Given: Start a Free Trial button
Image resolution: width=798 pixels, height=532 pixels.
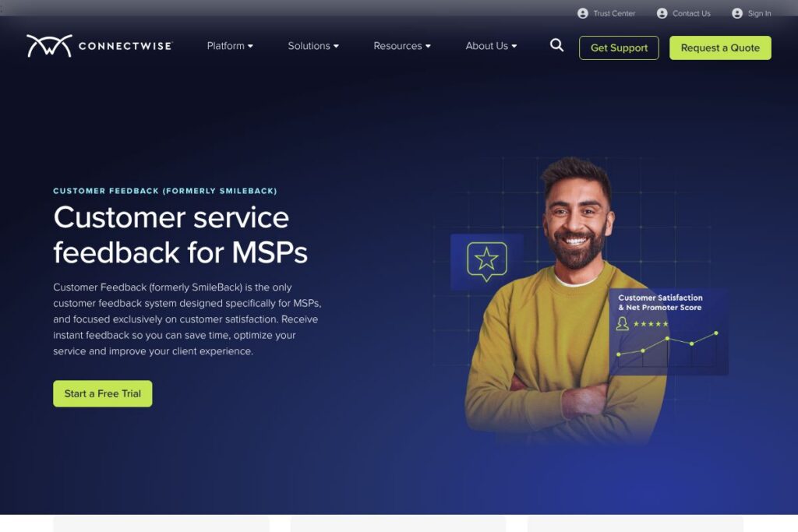Looking at the screenshot, I should (x=103, y=393).
